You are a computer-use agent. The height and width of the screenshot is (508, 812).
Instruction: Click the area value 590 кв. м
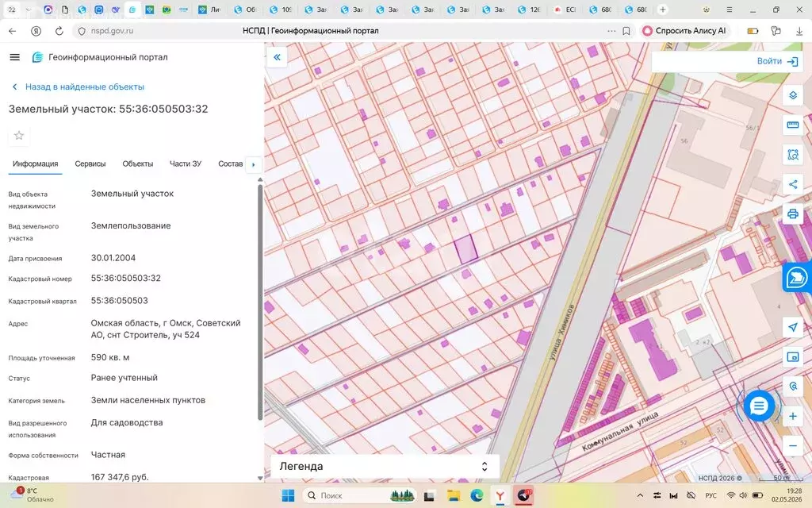[110, 358]
